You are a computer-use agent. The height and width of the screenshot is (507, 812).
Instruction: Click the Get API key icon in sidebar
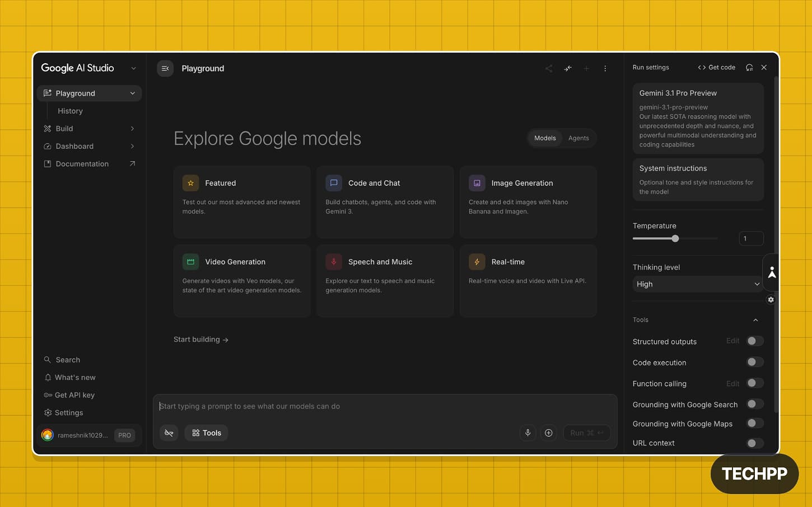pos(48,395)
